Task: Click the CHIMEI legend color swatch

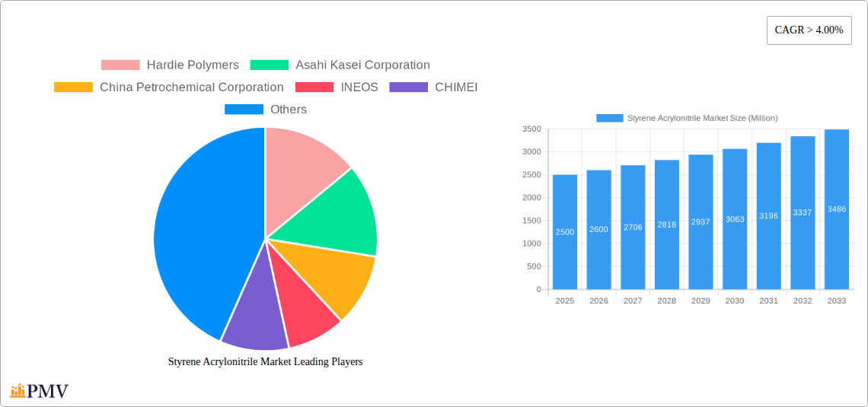Action: [409, 87]
